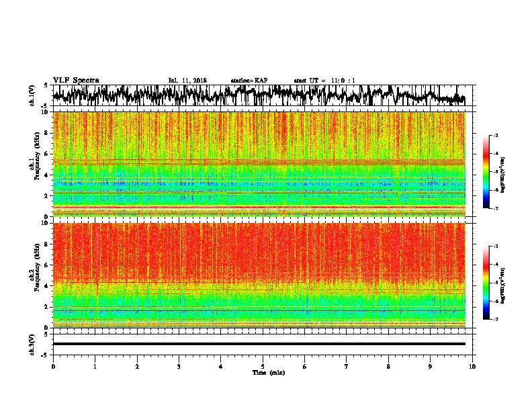532x411 pixels.
Task: Click the ch.2 spectrogram "2" kHz tick label
Action: tap(47, 307)
